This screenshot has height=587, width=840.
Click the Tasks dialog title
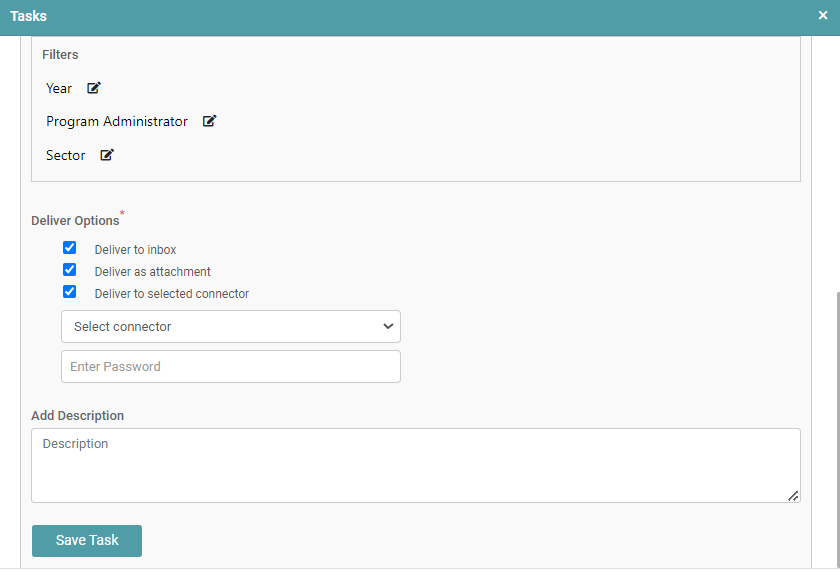point(28,16)
